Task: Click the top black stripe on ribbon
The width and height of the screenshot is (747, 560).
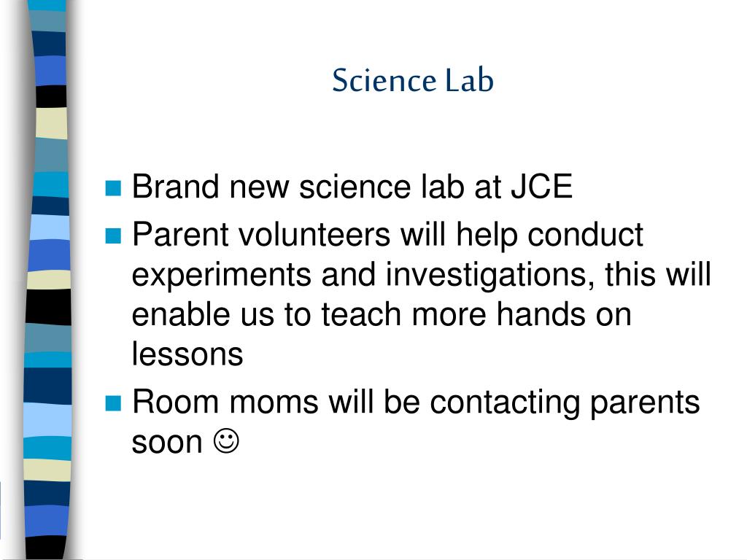Action: 51,96
